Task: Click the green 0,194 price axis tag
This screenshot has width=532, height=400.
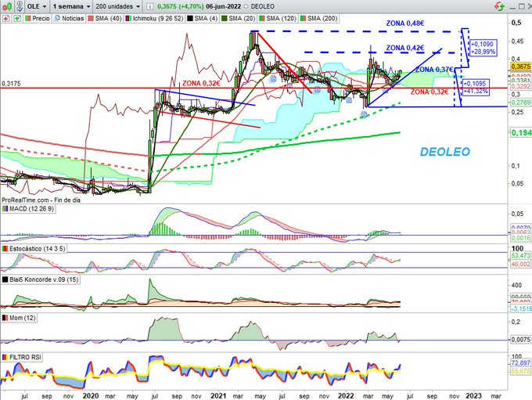Action: 521,133
